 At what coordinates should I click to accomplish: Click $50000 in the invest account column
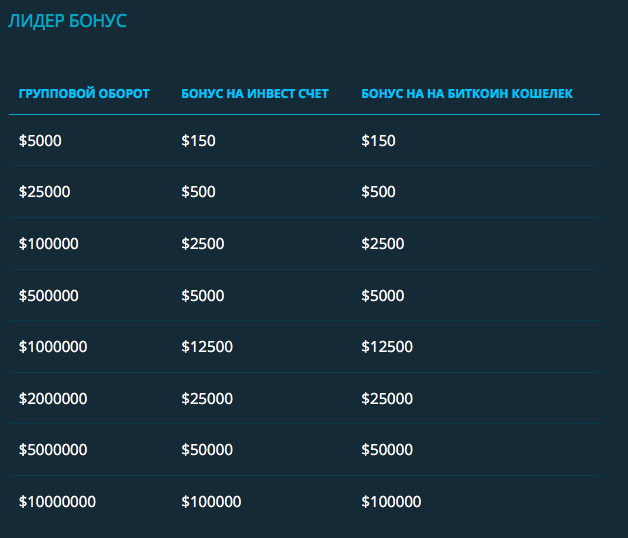coord(207,450)
